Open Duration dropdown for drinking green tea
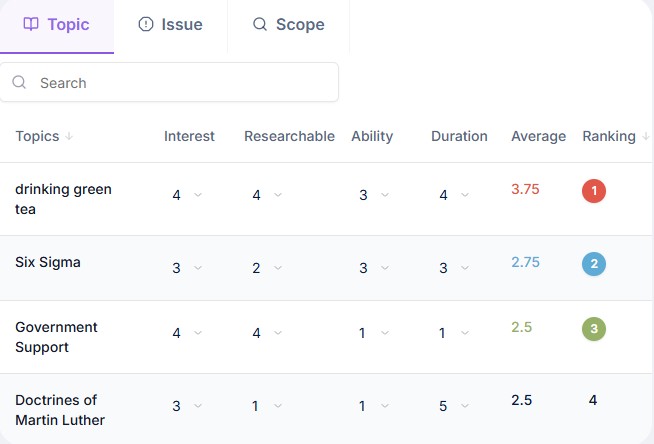This screenshot has height=444, width=654. click(454, 195)
